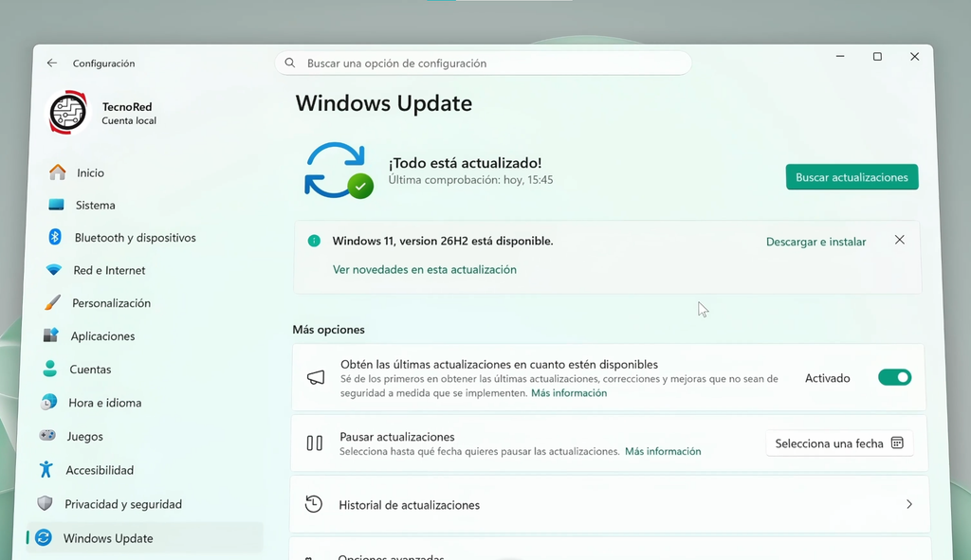The height and width of the screenshot is (560, 971).
Task: Open Juegos section
Action: tap(84, 436)
